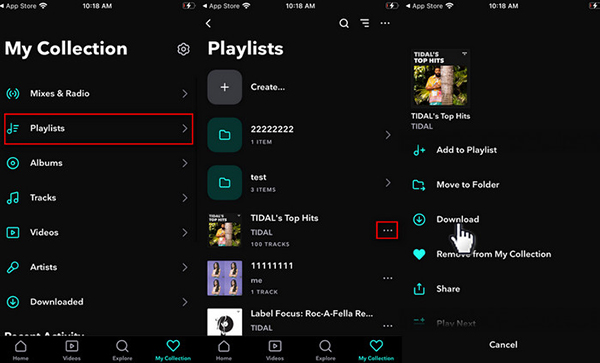Expand the Mixes & Radio chevron
The width and height of the screenshot is (600, 363).
click(185, 93)
